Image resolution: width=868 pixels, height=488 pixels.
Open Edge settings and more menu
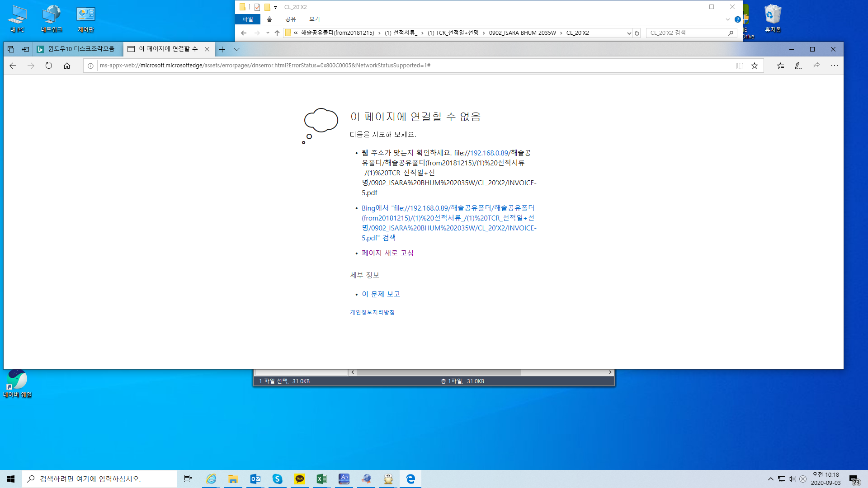pyautogui.click(x=835, y=66)
